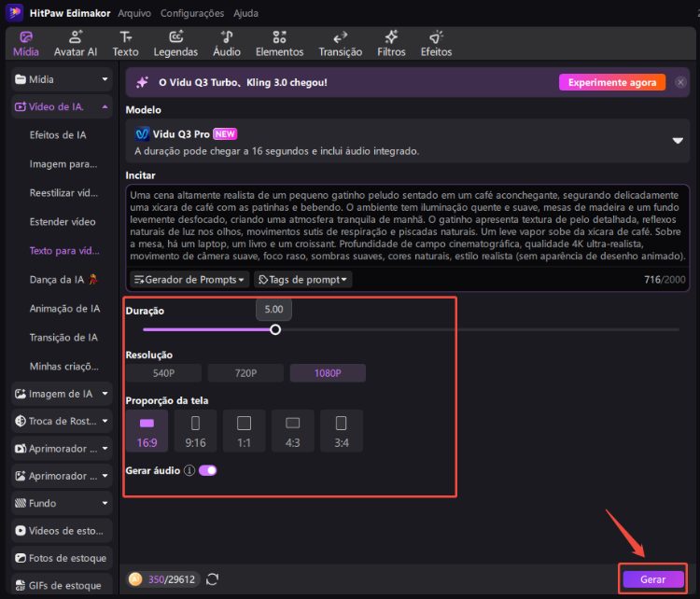Refresh the credits balance icon
This screenshot has width=700, height=599.
[213, 579]
